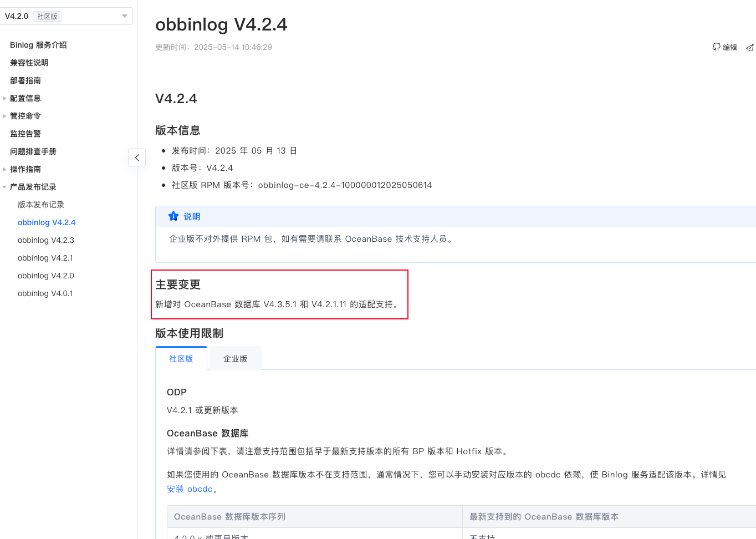Image resolution: width=756 pixels, height=539 pixels.
Task: Open obbinlog V4.2.1 release notes
Action: (x=45, y=258)
